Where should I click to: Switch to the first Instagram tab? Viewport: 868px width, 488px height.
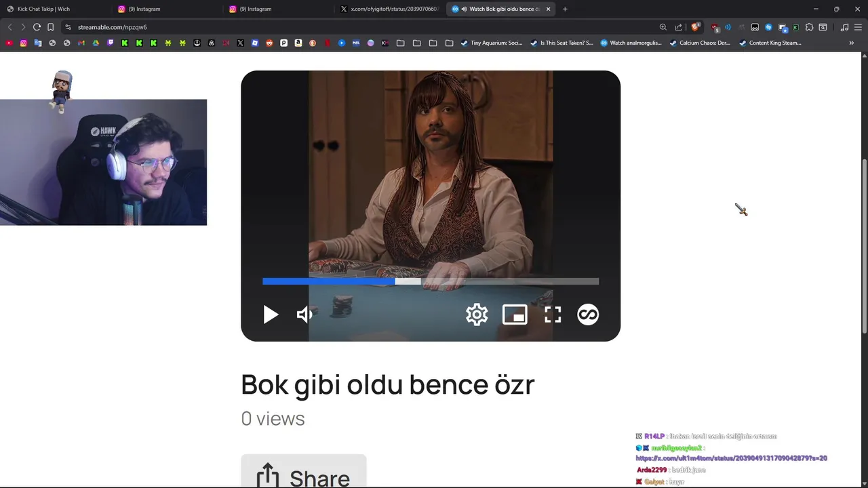pyautogui.click(x=167, y=9)
